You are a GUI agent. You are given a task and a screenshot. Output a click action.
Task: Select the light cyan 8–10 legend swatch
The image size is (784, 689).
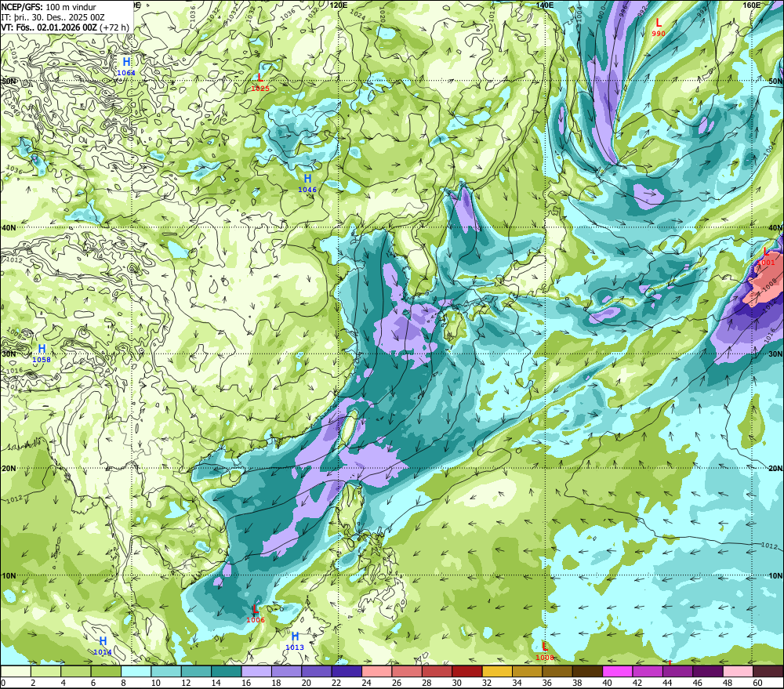tap(136, 671)
